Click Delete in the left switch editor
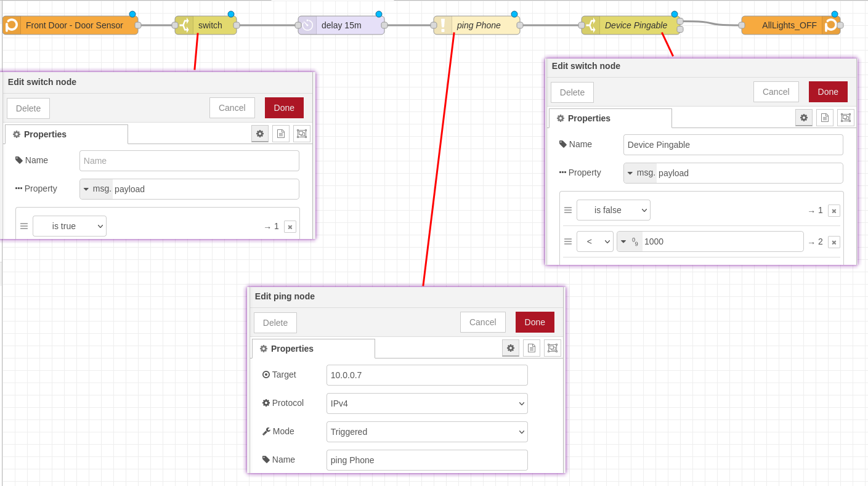Viewport: 868px width, 486px height. tap(28, 108)
